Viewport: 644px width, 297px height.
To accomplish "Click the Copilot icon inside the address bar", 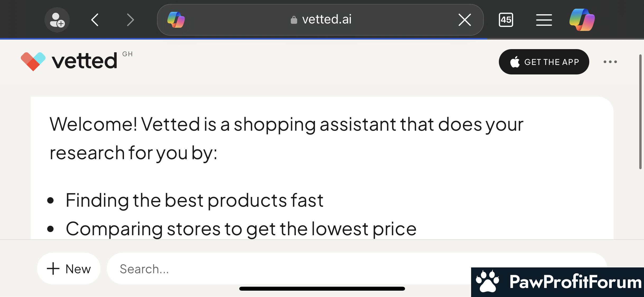I will (x=176, y=20).
